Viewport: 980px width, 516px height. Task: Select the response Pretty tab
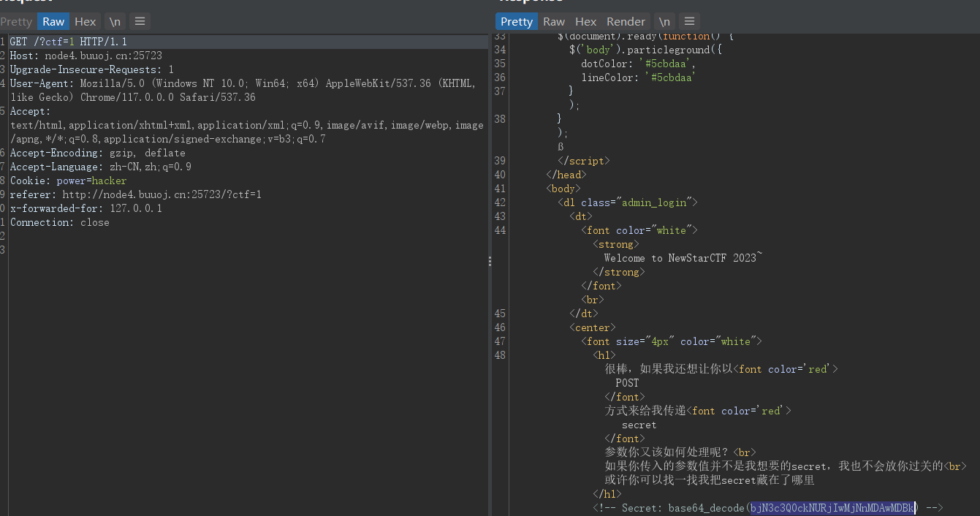click(517, 21)
